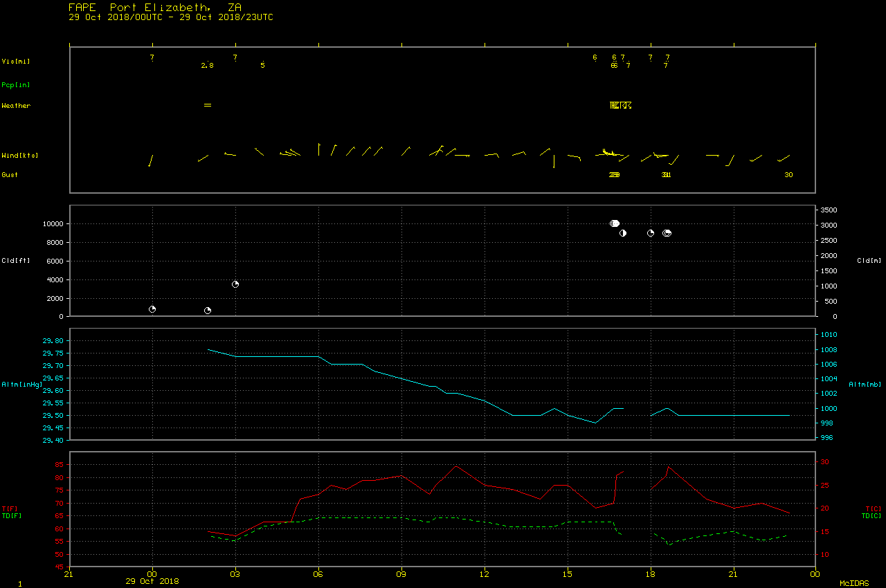Click the fog symbol in the Weather row
Image resolution: width=886 pixels, height=588 pixels.
[207, 105]
